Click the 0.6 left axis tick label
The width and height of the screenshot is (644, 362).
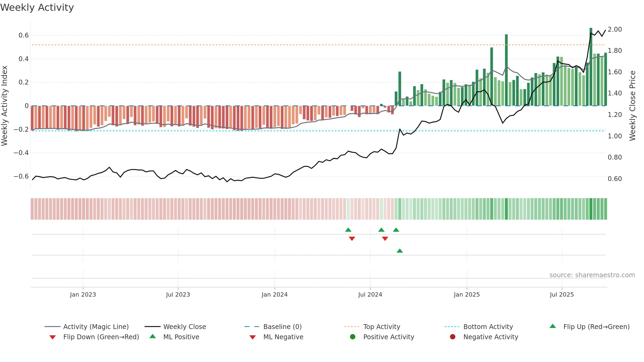click(24, 35)
